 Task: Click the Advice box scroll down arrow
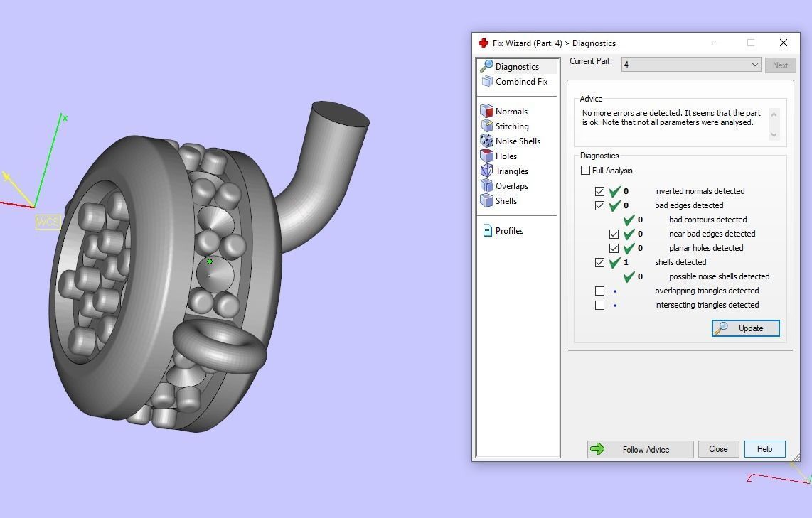pyautogui.click(x=774, y=134)
